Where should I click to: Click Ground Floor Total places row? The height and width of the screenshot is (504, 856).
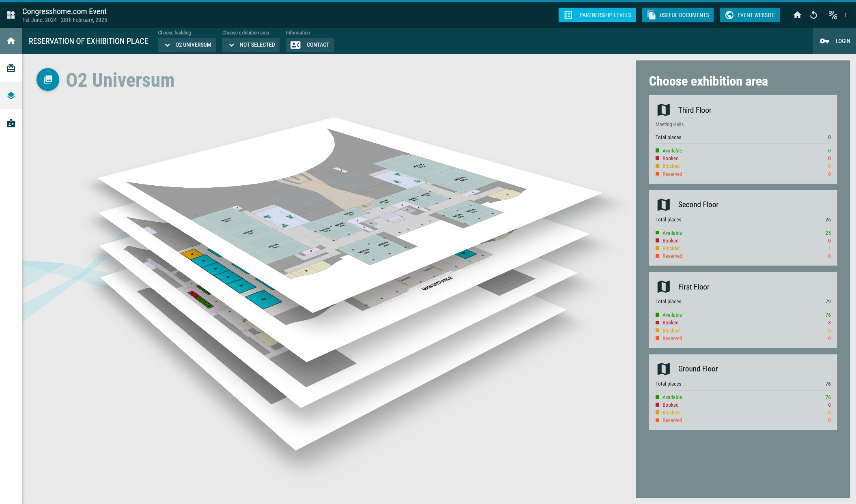pyautogui.click(x=743, y=384)
